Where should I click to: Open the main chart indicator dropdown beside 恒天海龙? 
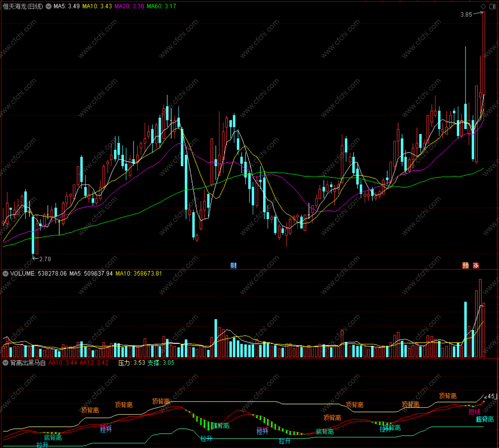coord(49,6)
